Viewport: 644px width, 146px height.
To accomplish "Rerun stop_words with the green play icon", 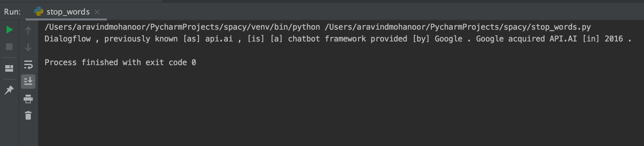I will (x=9, y=30).
